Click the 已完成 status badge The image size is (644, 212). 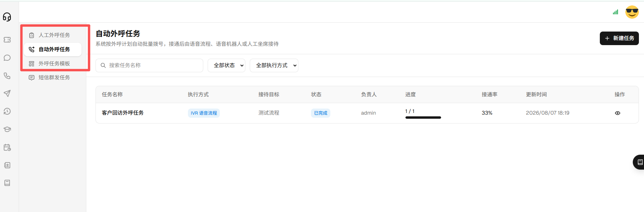pos(320,113)
